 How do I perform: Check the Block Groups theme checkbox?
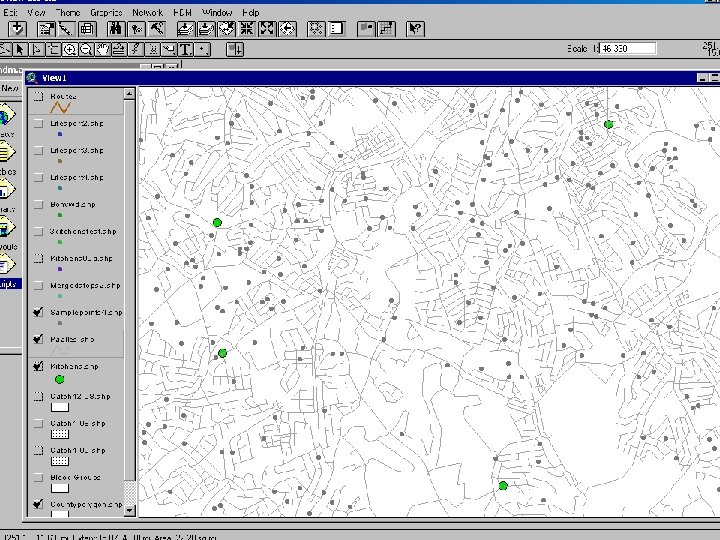(39, 478)
